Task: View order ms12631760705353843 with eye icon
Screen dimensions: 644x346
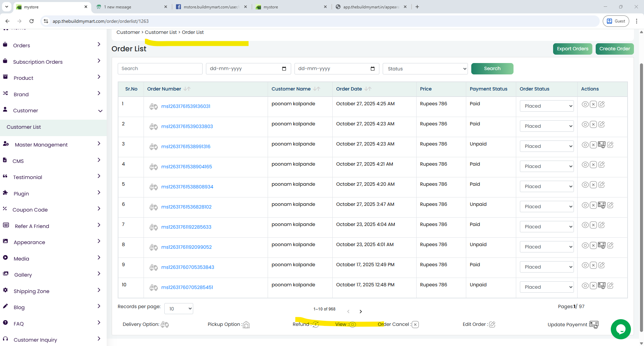Action: [585, 265]
